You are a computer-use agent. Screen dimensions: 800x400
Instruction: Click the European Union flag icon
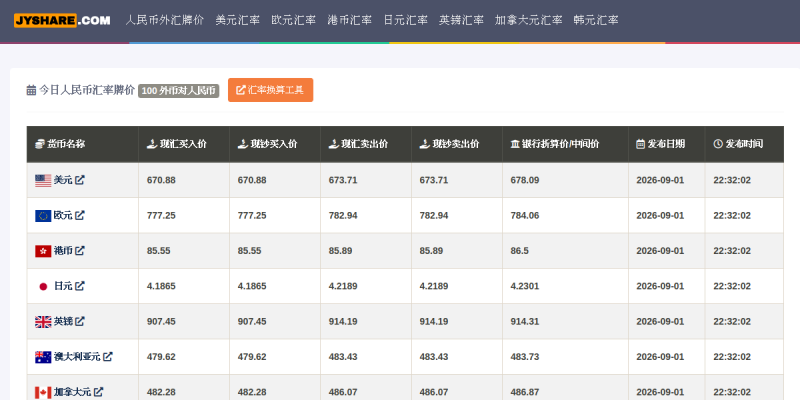(43, 216)
